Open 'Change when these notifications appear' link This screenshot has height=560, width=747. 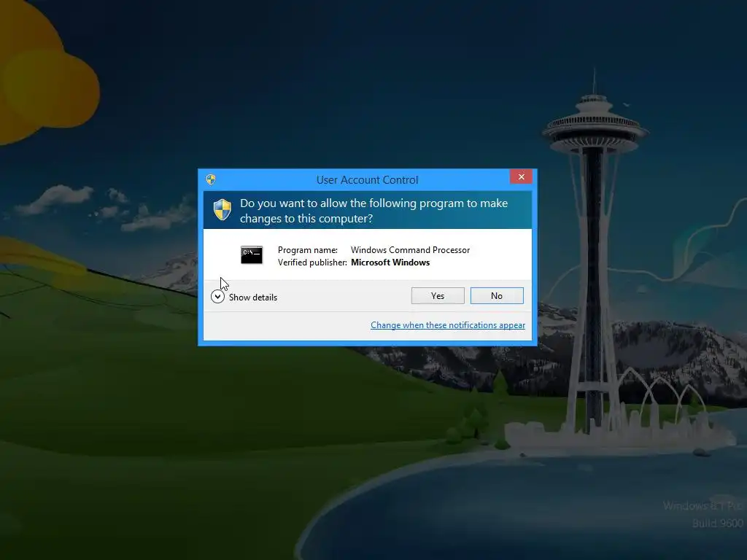click(448, 324)
